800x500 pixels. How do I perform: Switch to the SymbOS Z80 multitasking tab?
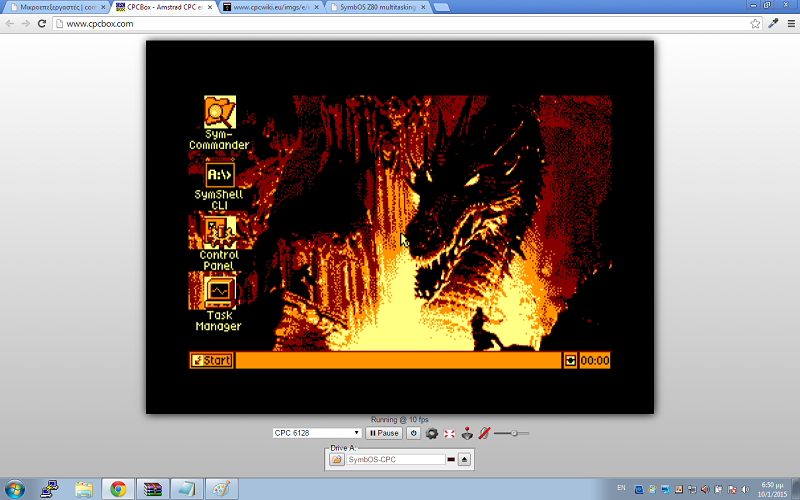(x=379, y=7)
